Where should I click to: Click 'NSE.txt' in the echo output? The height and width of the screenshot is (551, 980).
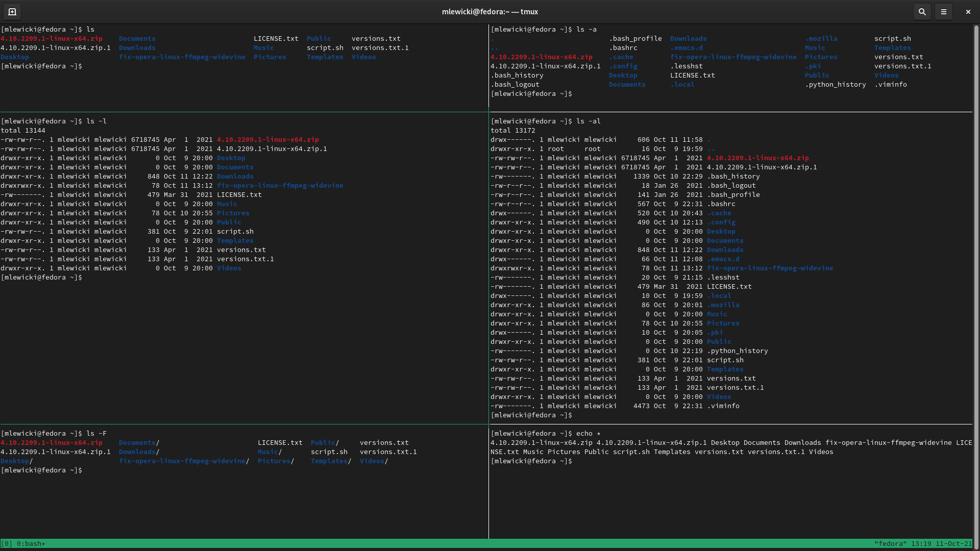click(x=505, y=452)
